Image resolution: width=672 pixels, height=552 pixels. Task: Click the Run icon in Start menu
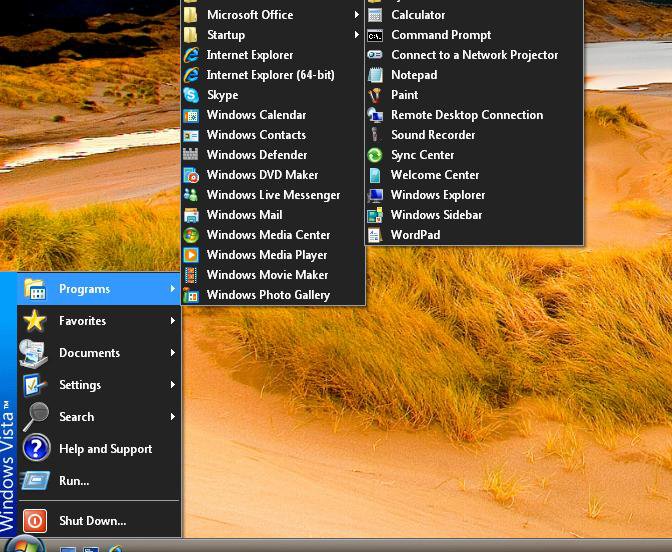(36, 480)
